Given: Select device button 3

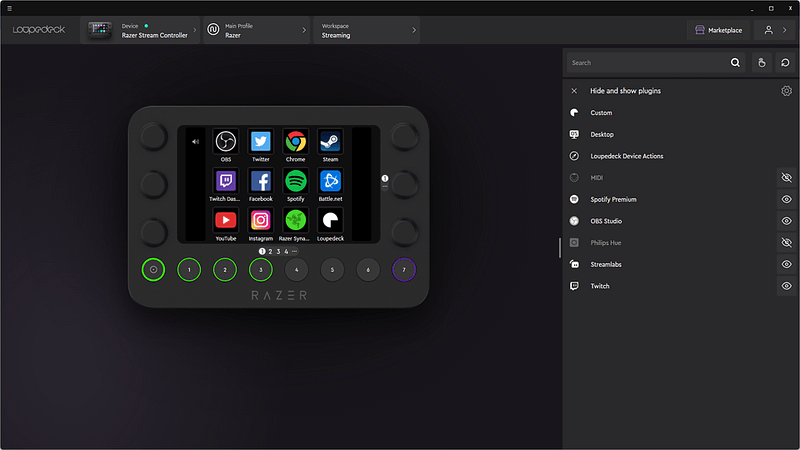Looking at the screenshot, I should pyautogui.click(x=261, y=269).
